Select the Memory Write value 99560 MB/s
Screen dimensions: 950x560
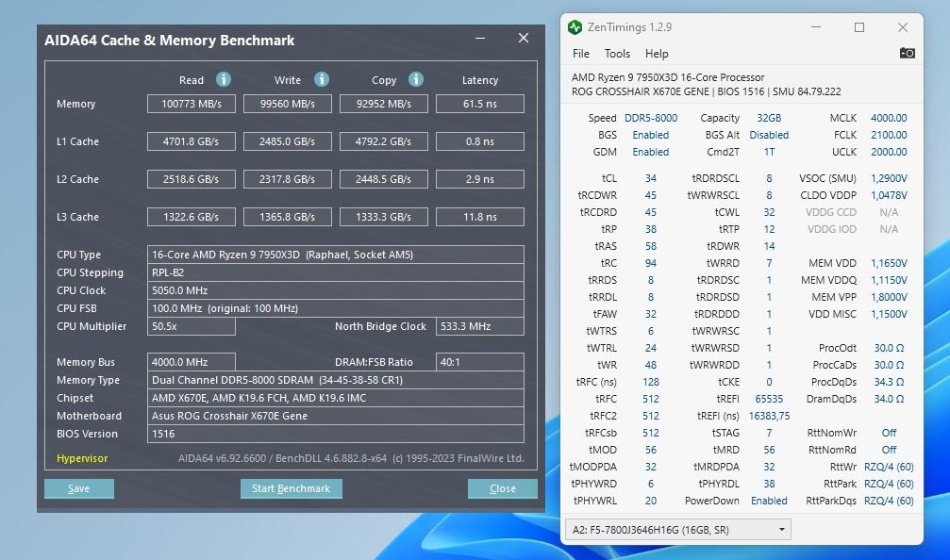click(287, 104)
